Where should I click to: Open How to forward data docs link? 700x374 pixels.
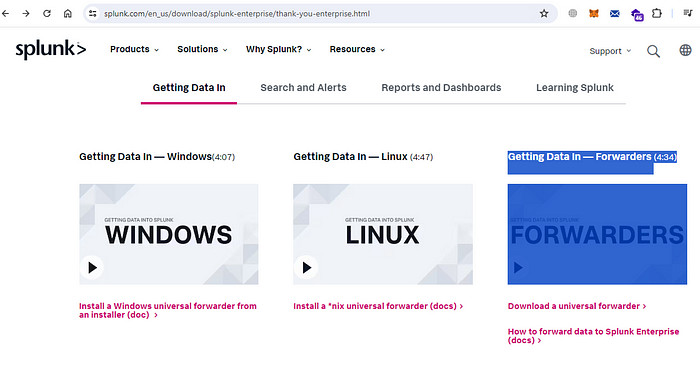point(593,336)
